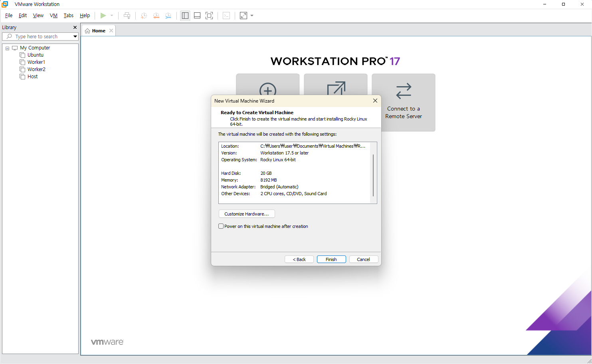Open the Help menu

point(85,16)
